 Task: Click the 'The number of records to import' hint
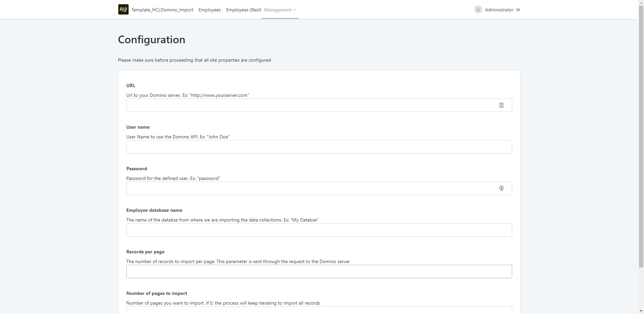pyautogui.click(x=238, y=261)
